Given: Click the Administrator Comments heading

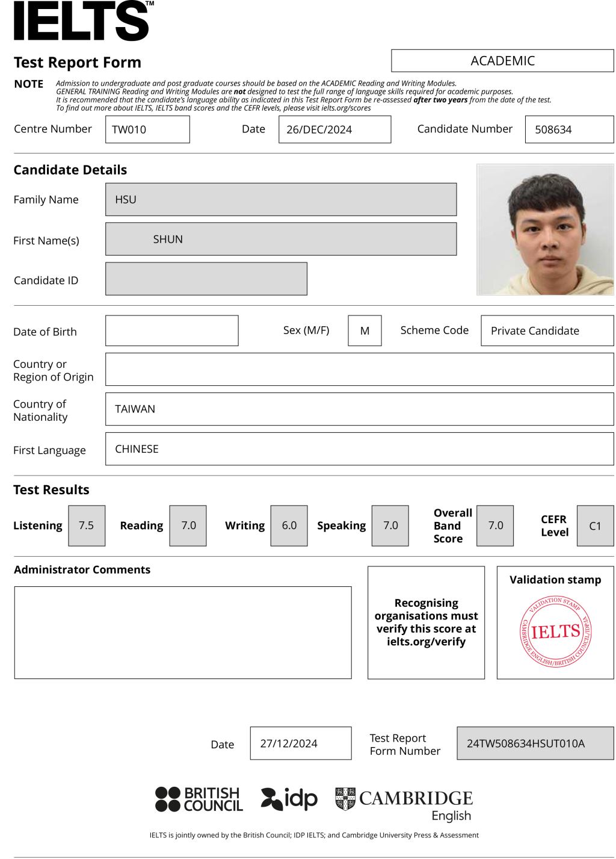Looking at the screenshot, I should [x=82, y=569].
